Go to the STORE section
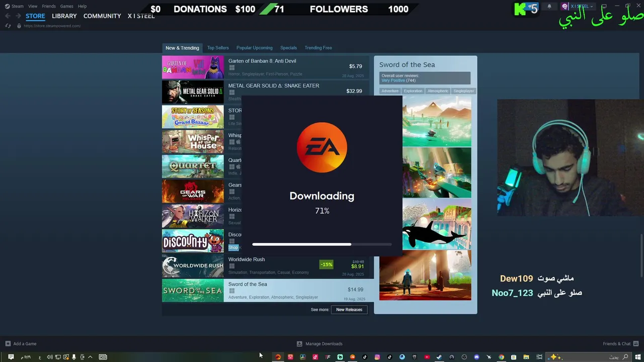 (35, 16)
